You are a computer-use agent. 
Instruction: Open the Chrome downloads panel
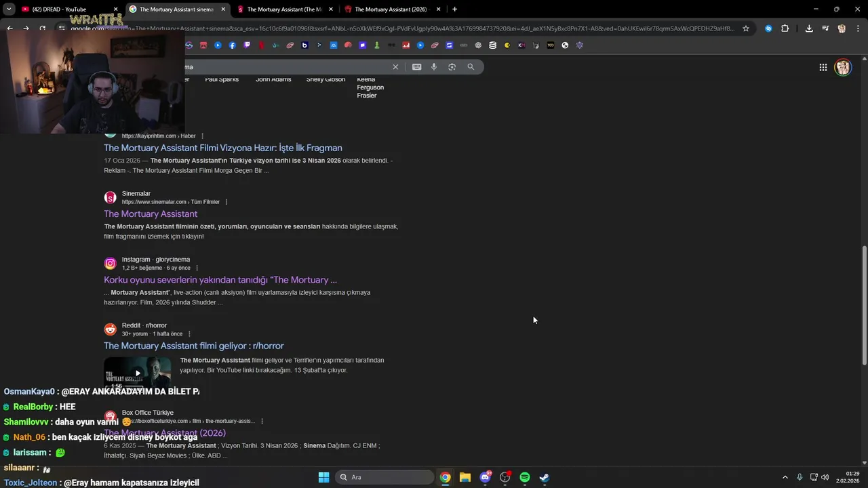[809, 28]
